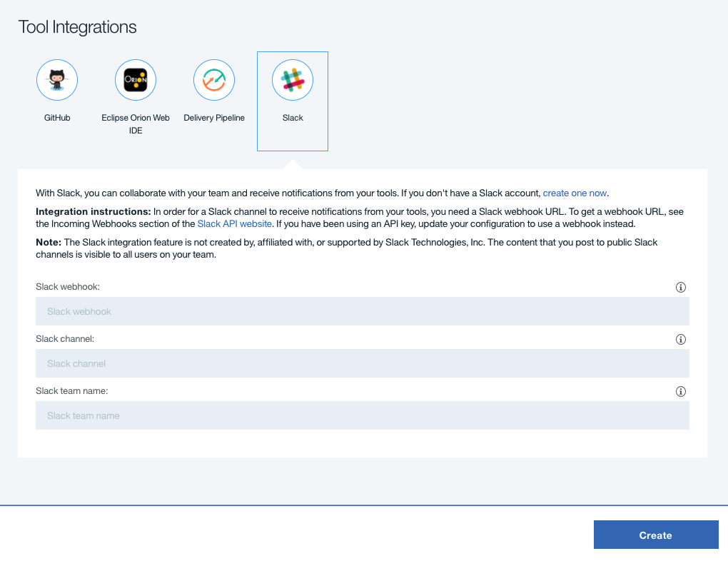This screenshot has height=561, width=728.
Task: Show info for Slack webhook field
Action: (681, 287)
